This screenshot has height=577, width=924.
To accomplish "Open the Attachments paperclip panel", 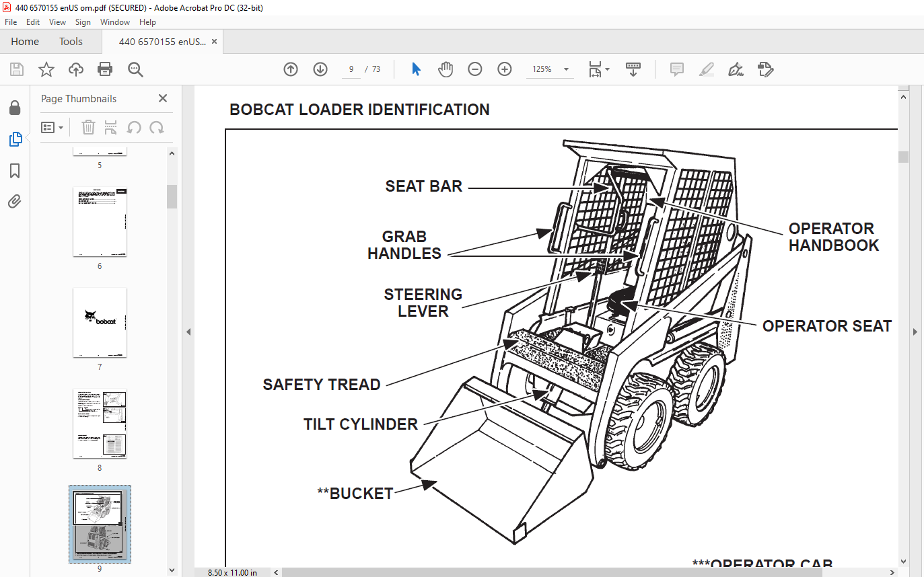I will [x=15, y=201].
